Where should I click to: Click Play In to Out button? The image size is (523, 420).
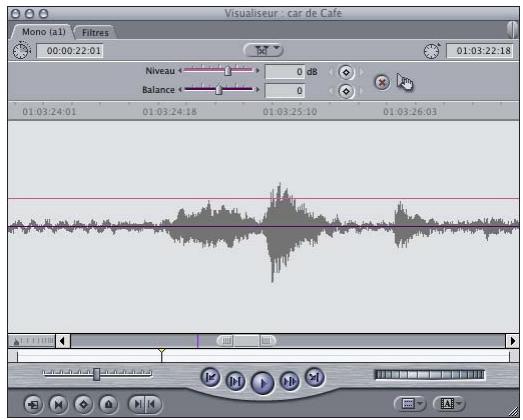tap(235, 381)
